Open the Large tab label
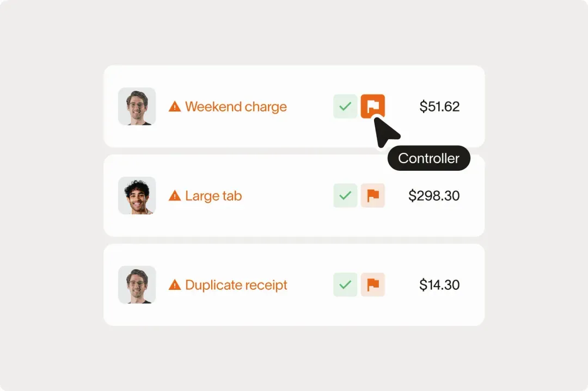588x391 pixels. pyautogui.click(x=213, y=196)
